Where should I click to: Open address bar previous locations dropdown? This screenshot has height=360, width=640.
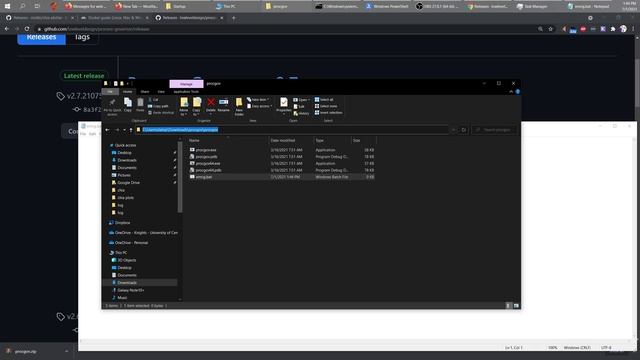pos(454,130)
